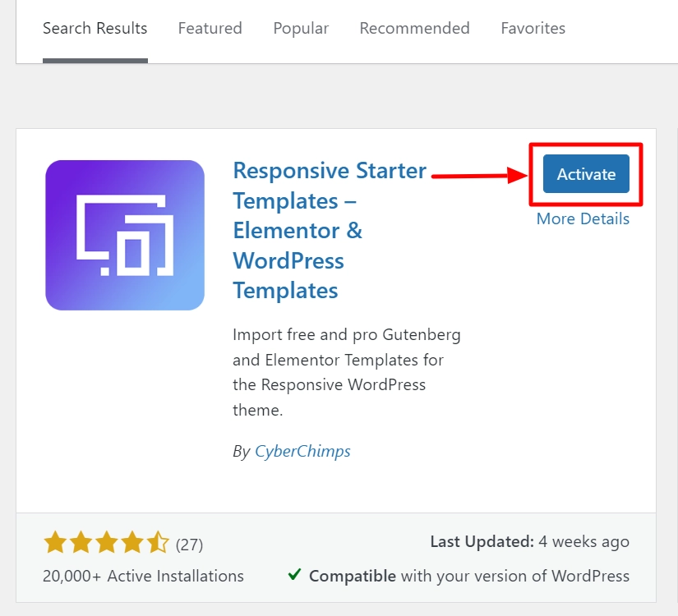Image resolution: width=678 pixels, height=616 pixels.
Task: Click the green compatibility checkmark icon
Action: 295,575
